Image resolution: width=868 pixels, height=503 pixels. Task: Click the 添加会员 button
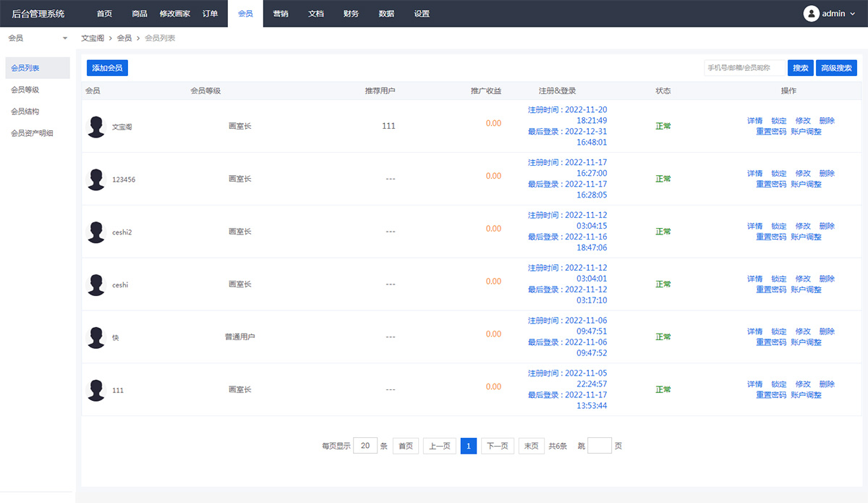[x=107, y=68]
